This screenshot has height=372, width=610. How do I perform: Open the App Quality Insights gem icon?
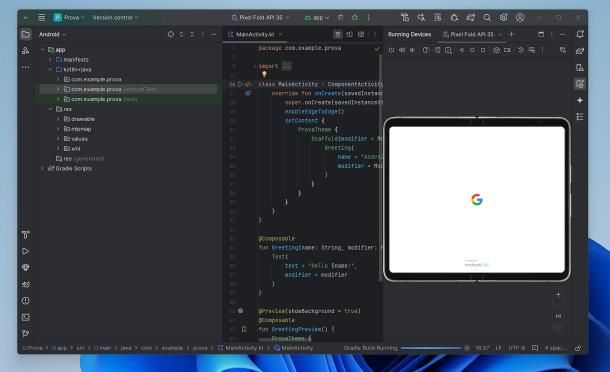(x=26, y=268)
